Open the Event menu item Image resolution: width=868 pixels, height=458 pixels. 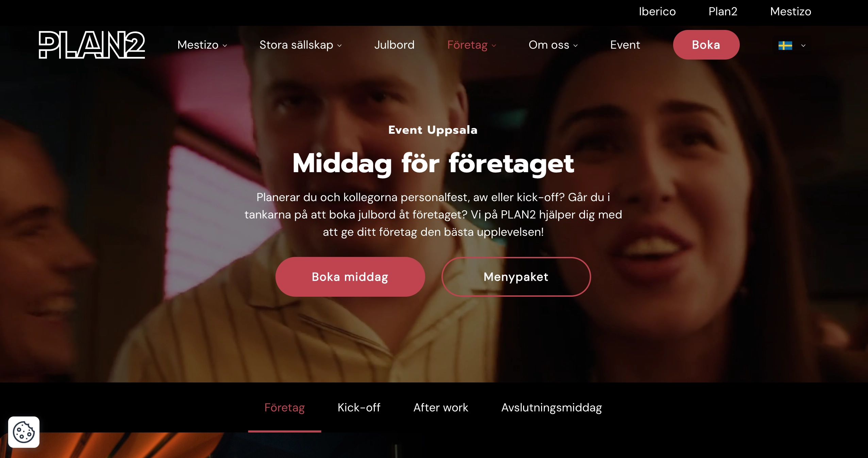tap(625, 45)
